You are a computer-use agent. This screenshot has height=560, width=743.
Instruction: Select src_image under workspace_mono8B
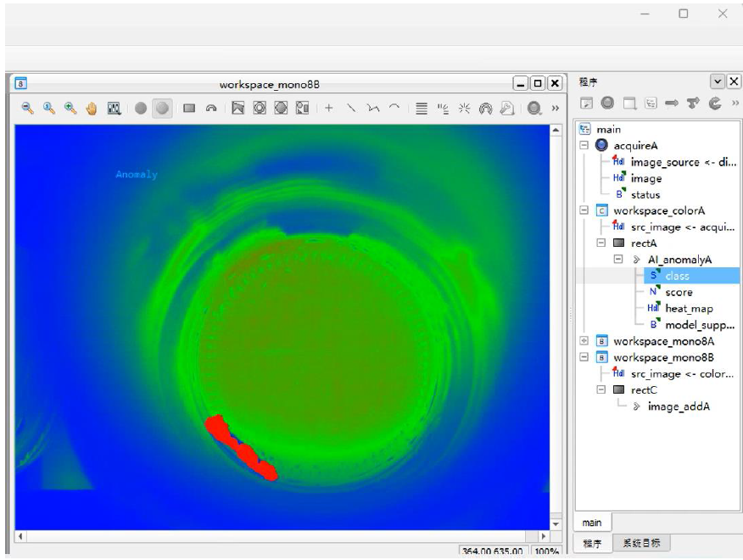[x=682, y=373]
